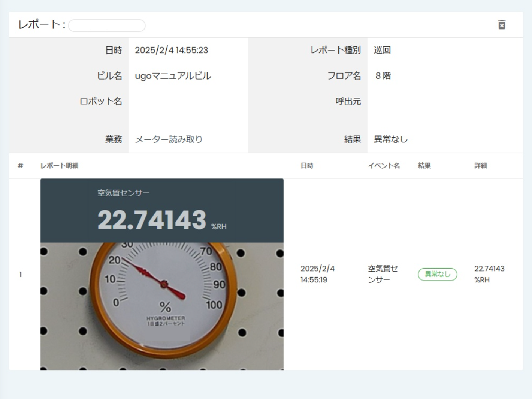Select the 22.74143 %RH reading banner

point(162,210)
